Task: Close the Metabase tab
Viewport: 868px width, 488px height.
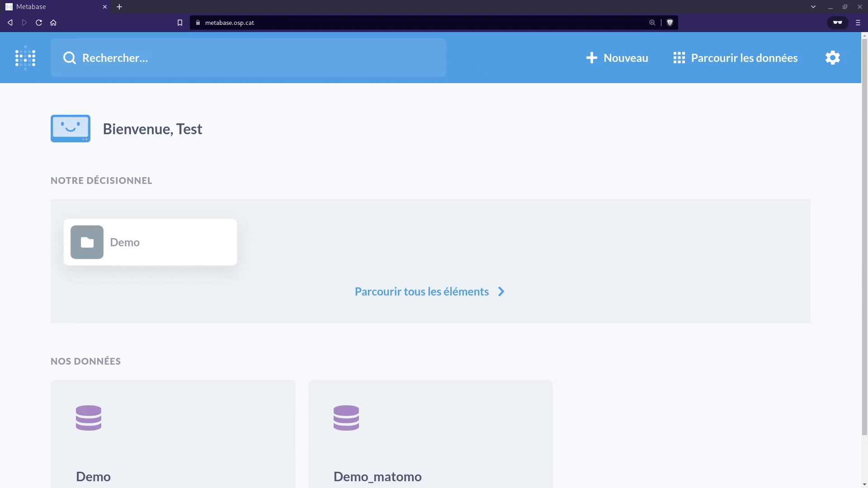Action: [x=105, y=7]
